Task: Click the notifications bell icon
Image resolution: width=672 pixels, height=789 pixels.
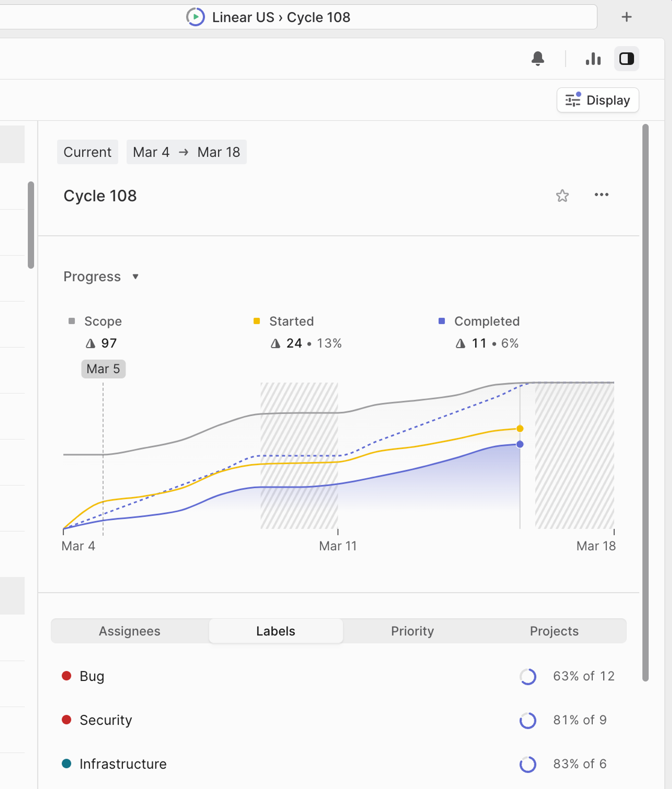Action: [x=538, y=59]
